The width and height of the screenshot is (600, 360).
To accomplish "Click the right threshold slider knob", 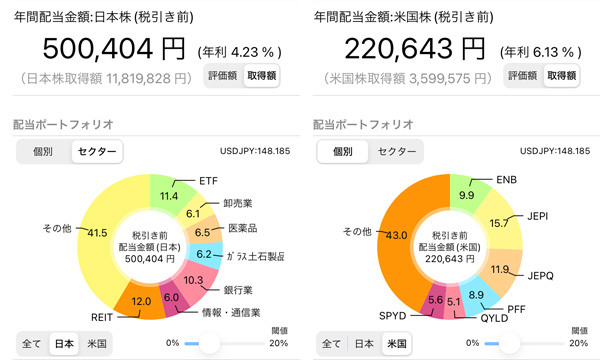I will [509, 343].
